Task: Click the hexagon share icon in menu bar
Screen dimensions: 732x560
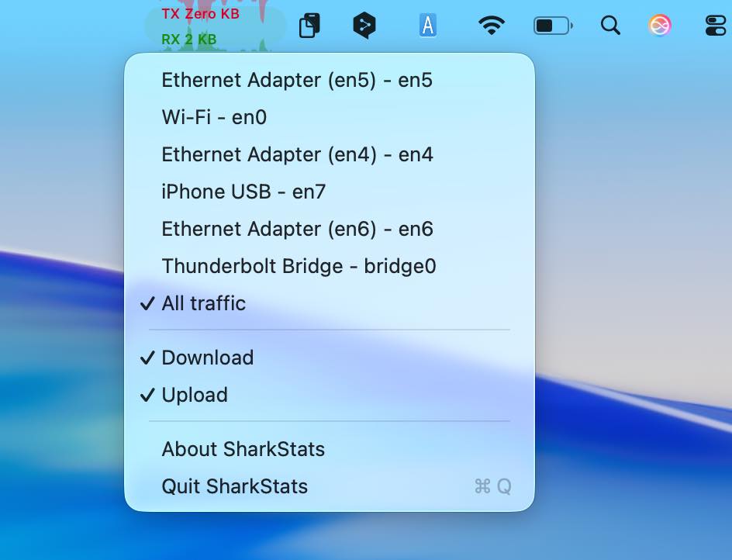Action: (x=364, y=26)
